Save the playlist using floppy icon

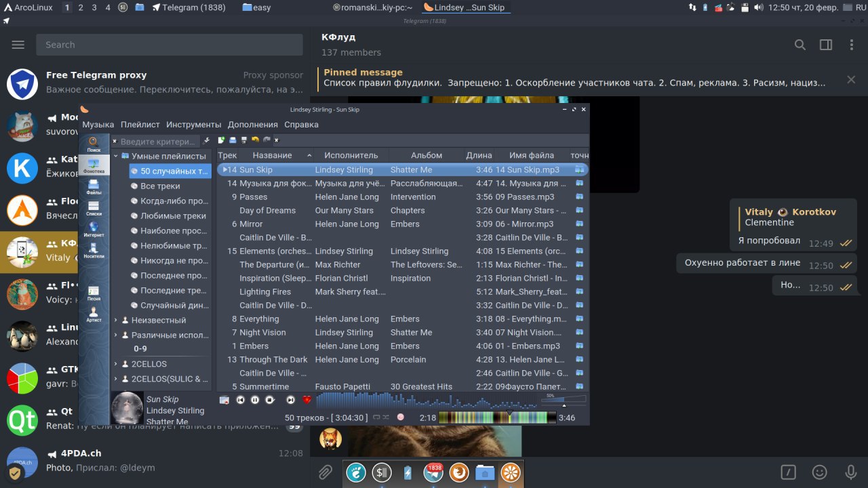pos(243,140)
